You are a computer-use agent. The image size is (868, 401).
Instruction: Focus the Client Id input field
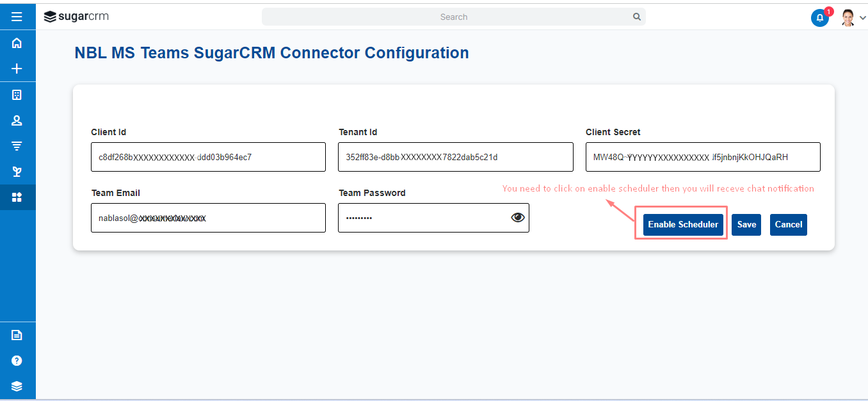[208, 157]
